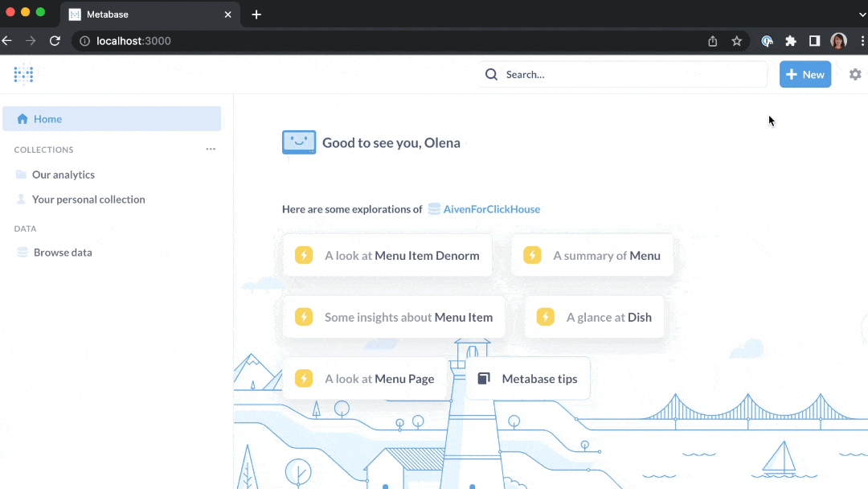Viewport: 868px width, 489px height.
Task: Click lightning icon on insights about Menu Item
Action: (303, 318)
